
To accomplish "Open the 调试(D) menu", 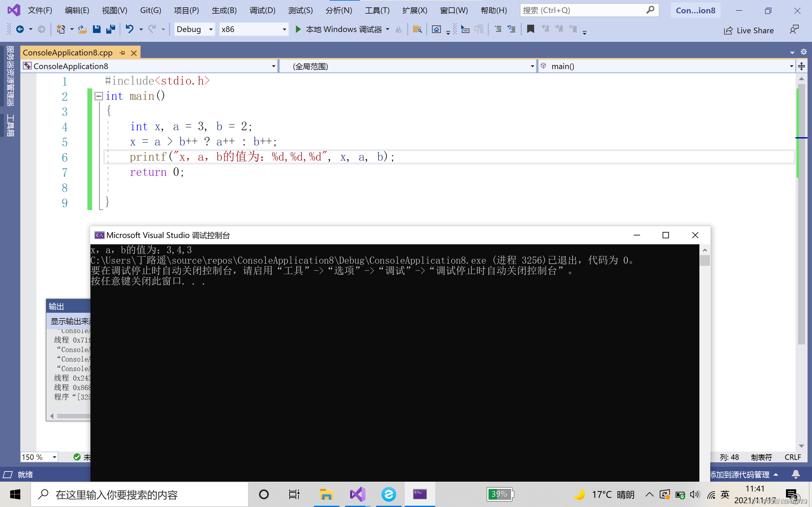I will click(x=262, y=10).
